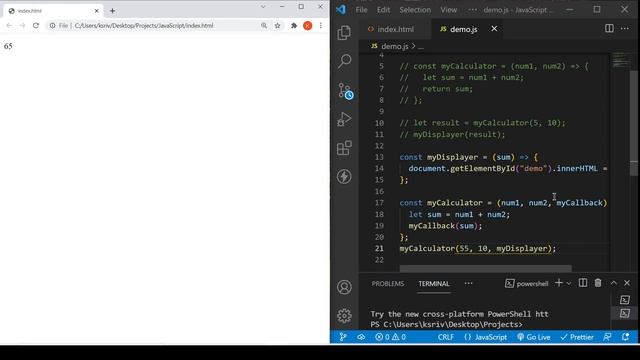Open the lightning bolt activity bar icon

[x=344, y=176]
